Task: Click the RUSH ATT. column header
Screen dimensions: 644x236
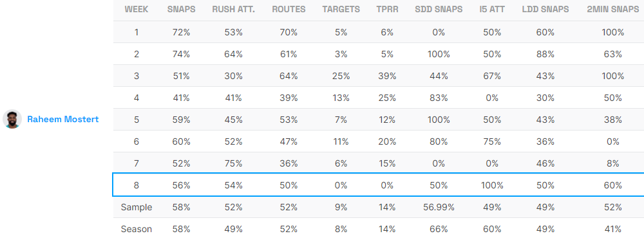Action: (x=234, y=9)
